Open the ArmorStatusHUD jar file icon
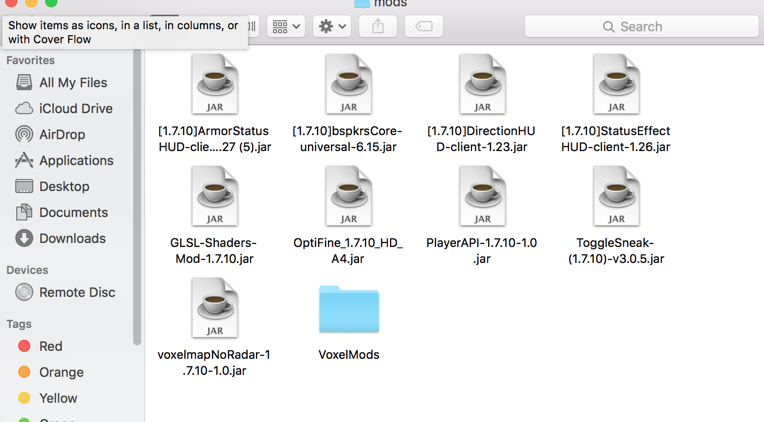 tap(215, 84)
